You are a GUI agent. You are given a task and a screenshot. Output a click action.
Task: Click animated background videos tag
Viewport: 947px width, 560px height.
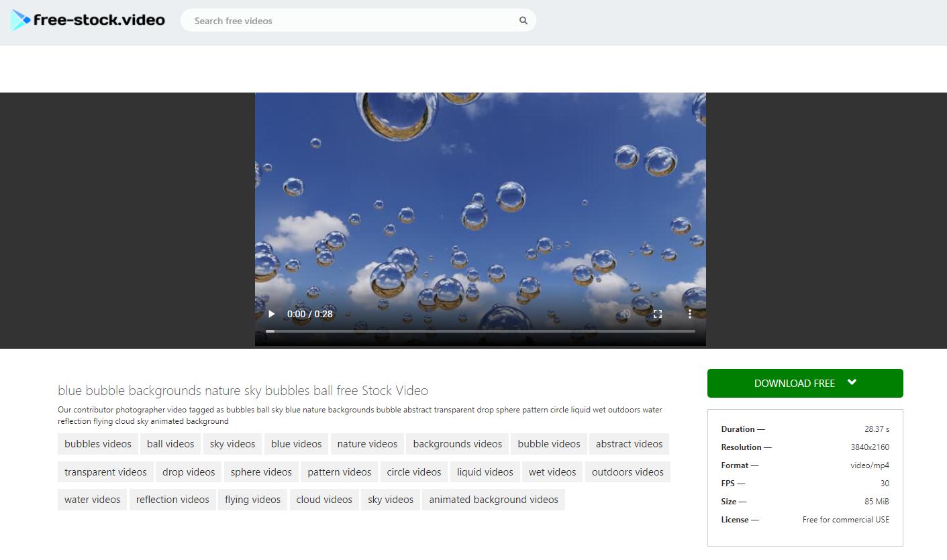tap(493, 500)
